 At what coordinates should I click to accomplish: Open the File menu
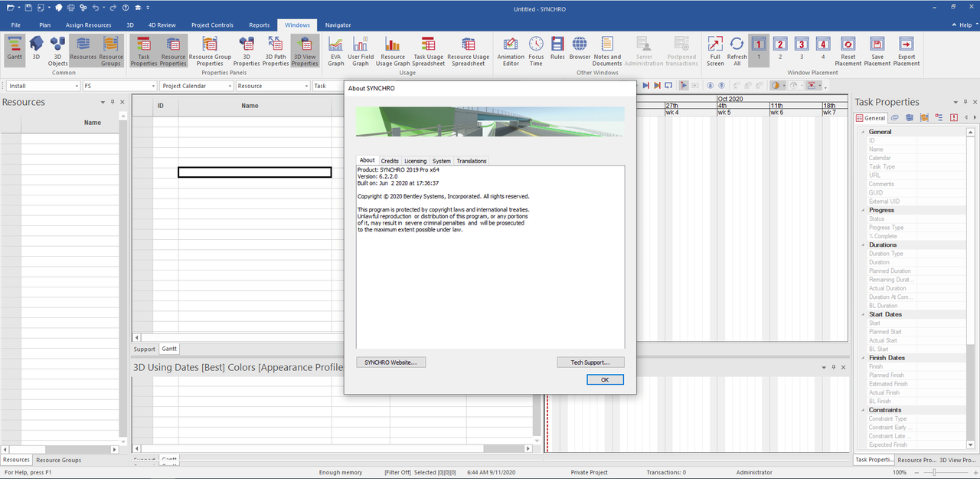tap(16, 25)
